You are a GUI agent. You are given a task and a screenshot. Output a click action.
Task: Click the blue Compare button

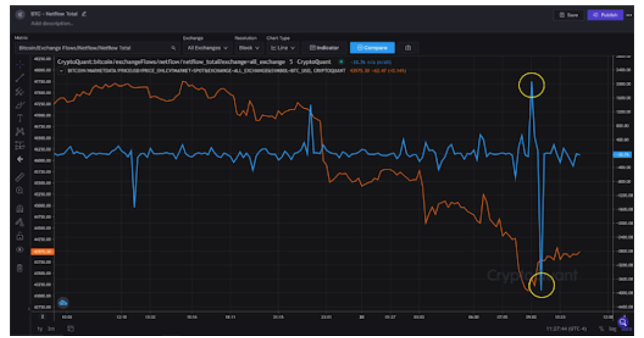click(x=372, y=48)
